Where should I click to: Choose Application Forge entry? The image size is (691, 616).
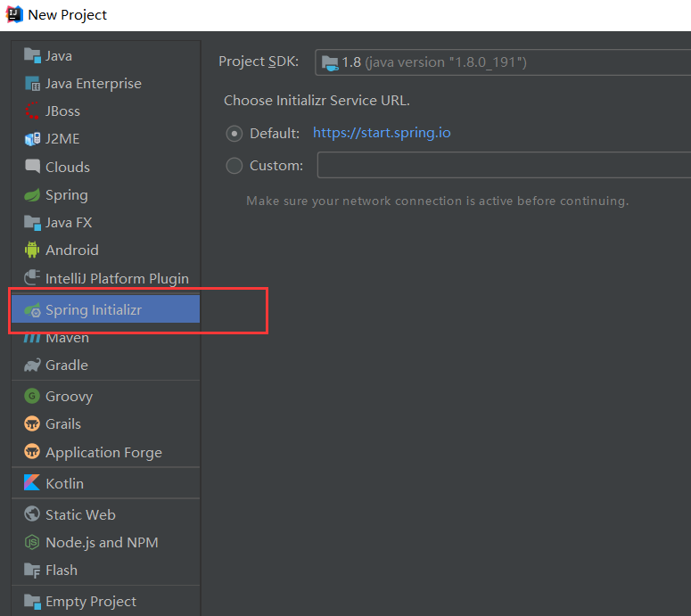[106, 452]
